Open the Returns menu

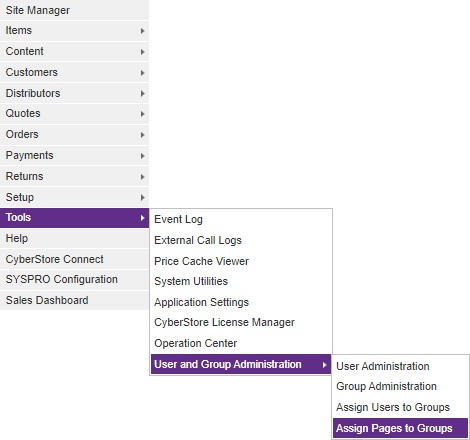[x=74, y=176]
